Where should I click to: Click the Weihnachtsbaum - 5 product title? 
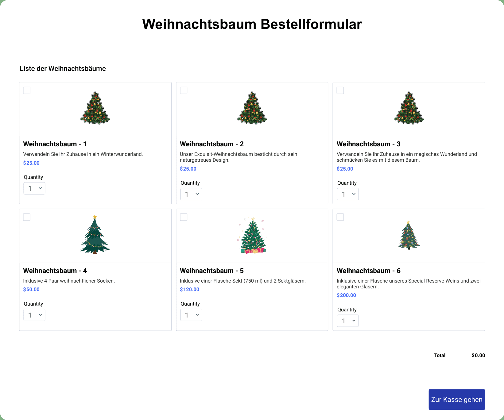pyautogui.click(x=212, y=271)
